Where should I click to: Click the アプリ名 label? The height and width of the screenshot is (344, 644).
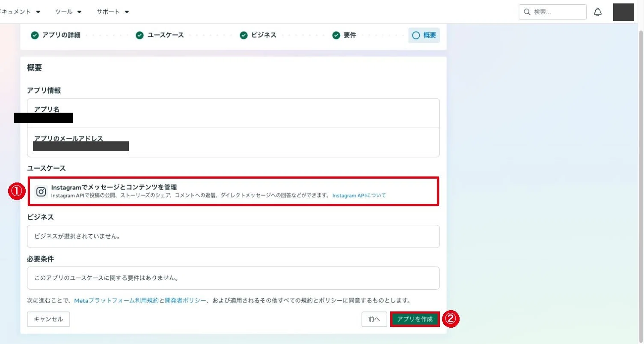coord(47,109)
